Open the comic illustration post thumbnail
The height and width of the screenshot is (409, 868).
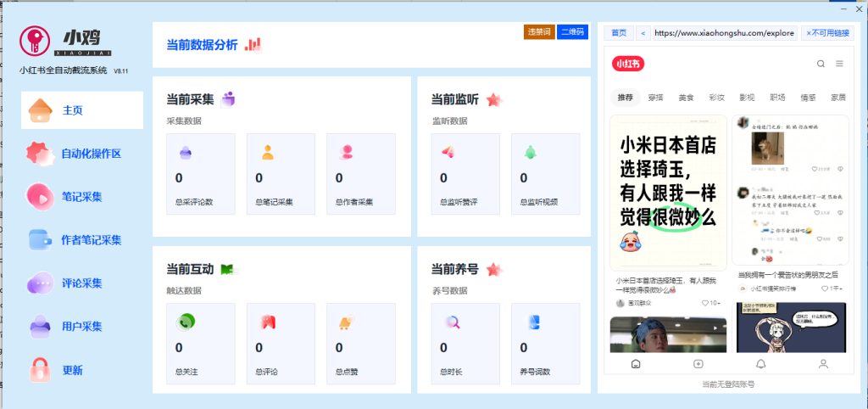click(x=792, y=328)
